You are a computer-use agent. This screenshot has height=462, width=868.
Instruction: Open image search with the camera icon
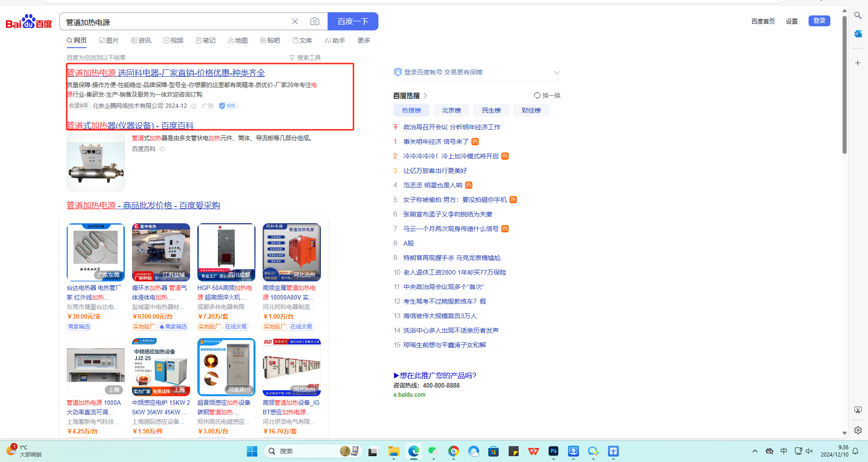(315, 21)
